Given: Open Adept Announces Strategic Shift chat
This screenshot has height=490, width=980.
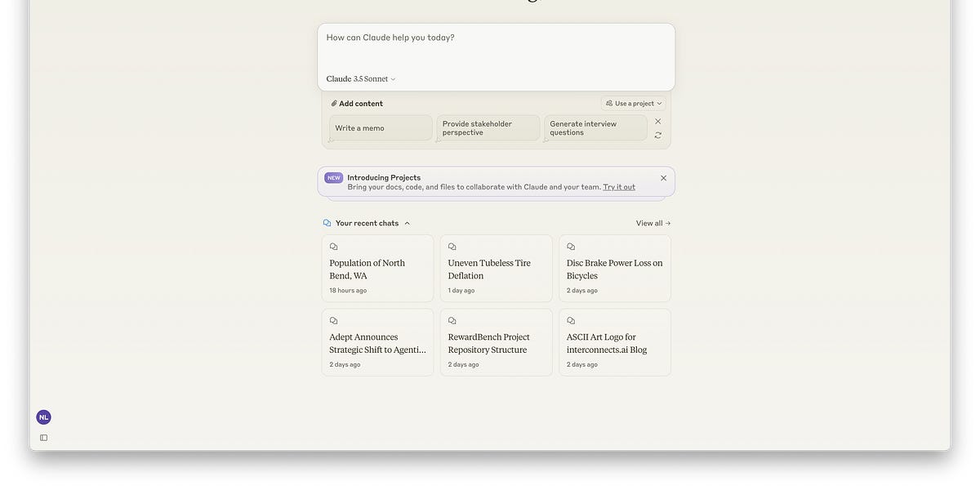Looking at the screenshot, I should [377, 342].
